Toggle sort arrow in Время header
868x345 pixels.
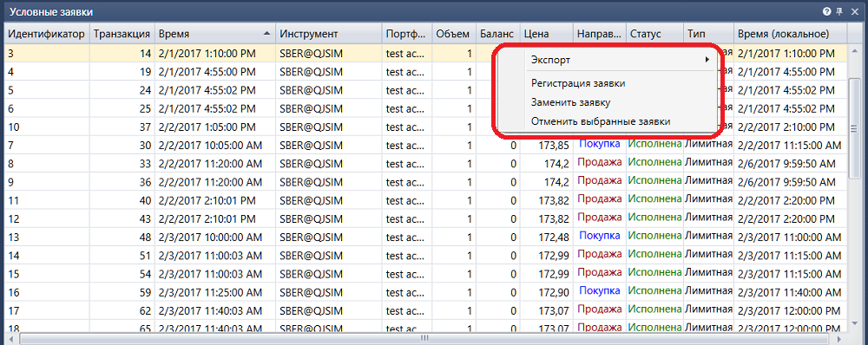click(267, 34)
